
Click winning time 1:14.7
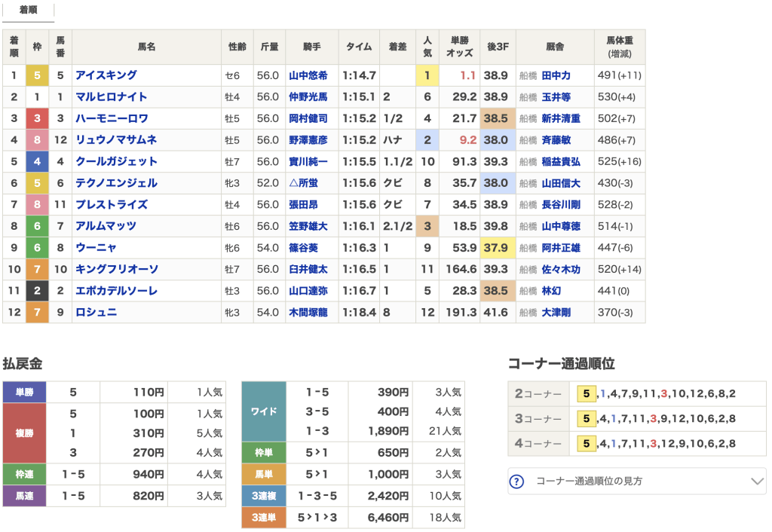coord(359,75)
